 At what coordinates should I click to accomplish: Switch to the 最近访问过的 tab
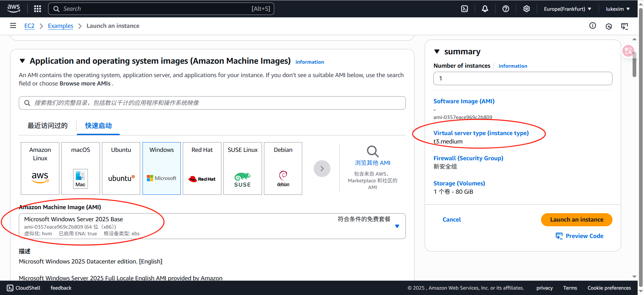[x=48, y=126]
